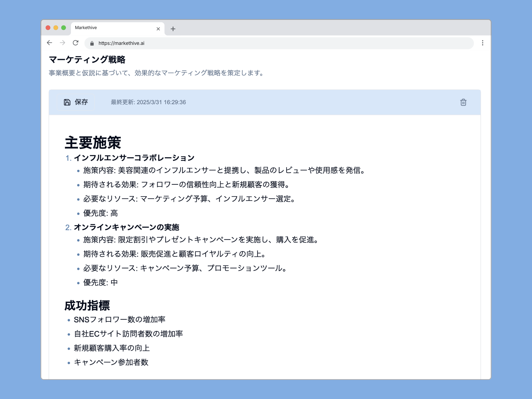Reload the Markethive page
Screen dimensions: 532x399
[76, 43]
